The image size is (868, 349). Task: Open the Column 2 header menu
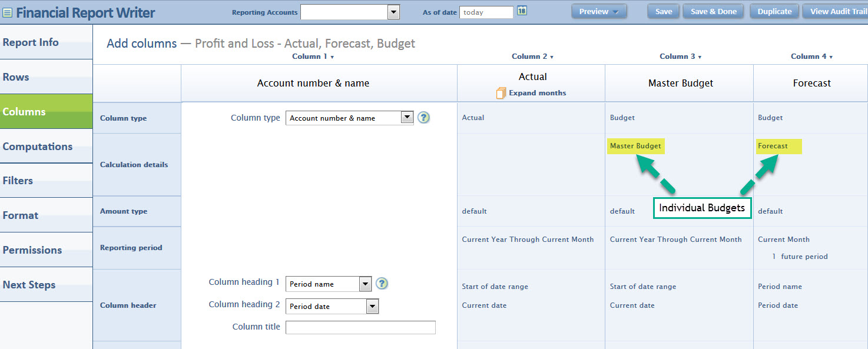click(x=532, y=56)
